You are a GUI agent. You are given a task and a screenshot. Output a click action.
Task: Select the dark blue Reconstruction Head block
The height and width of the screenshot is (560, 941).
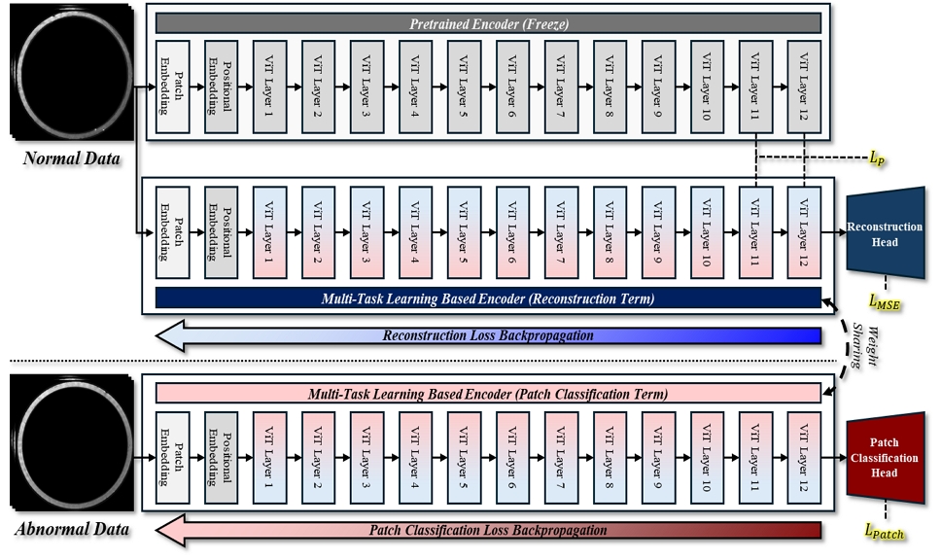click(884, 234)
